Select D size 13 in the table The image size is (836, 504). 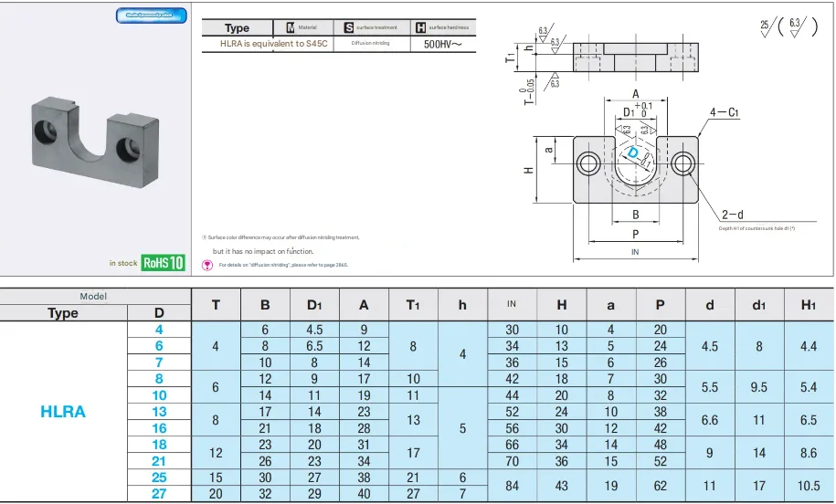click(x=158, y=411)
